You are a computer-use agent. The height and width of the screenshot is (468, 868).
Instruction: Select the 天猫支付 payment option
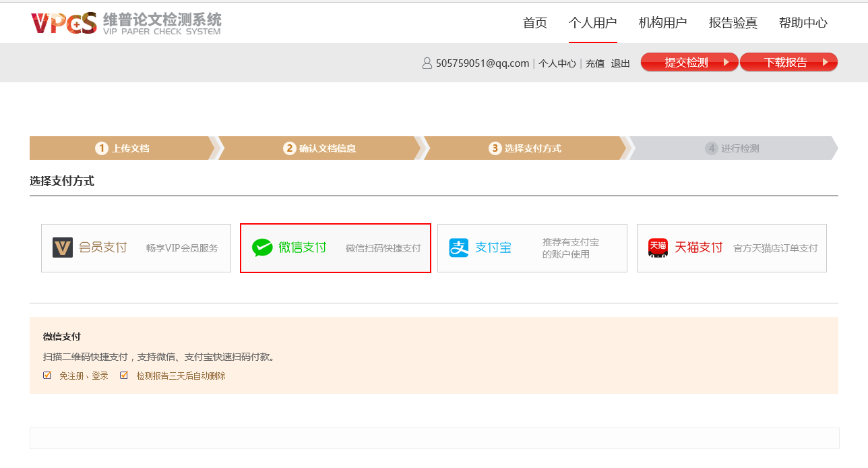(732, 248)
